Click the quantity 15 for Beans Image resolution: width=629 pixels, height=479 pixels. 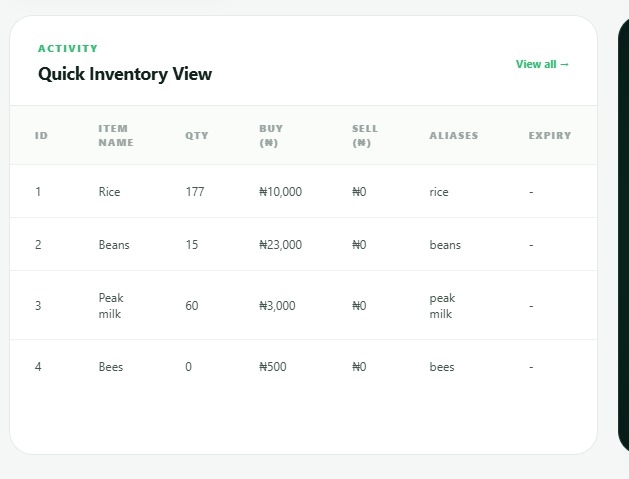pos(192,245)
